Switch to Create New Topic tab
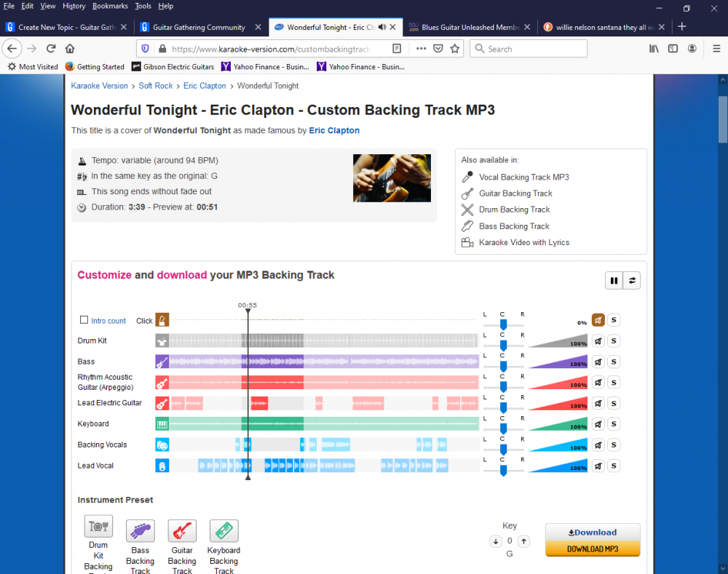 click(x=67, y=28)
